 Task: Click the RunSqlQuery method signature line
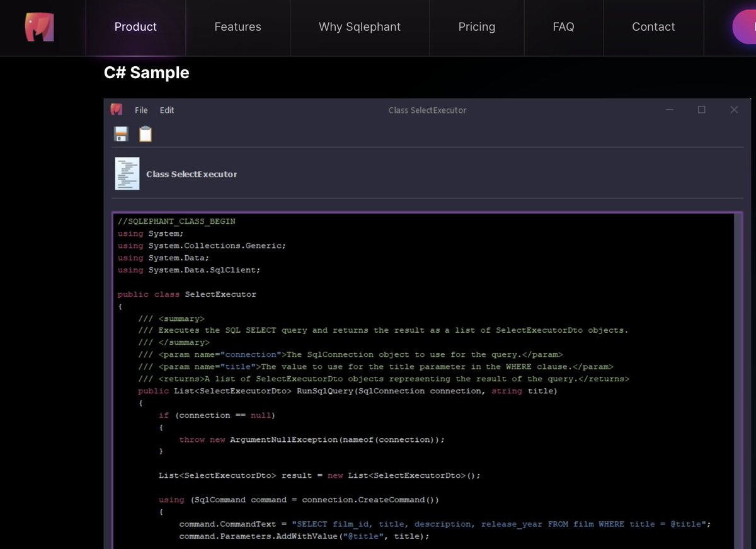point(348,391)
